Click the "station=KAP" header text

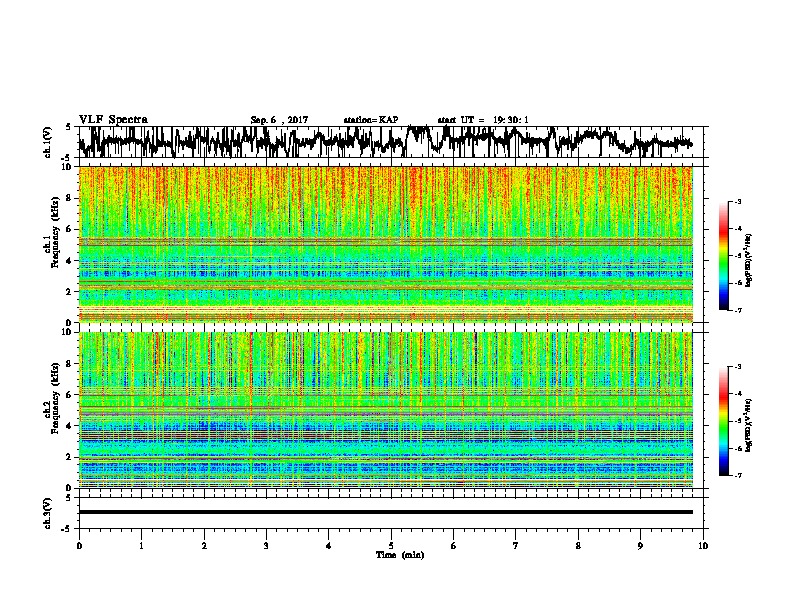tap(371, 120)
